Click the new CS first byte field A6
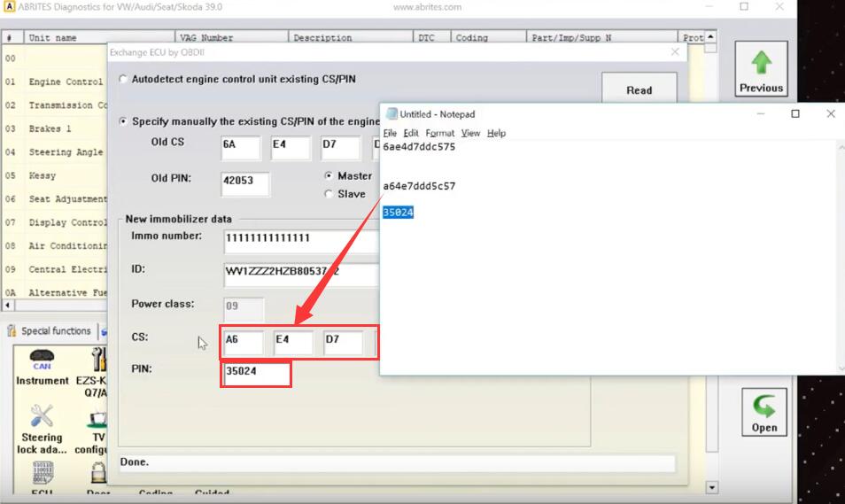Viewport: 845px width, 504px height. pyautogui.click(x=244, y=343)
